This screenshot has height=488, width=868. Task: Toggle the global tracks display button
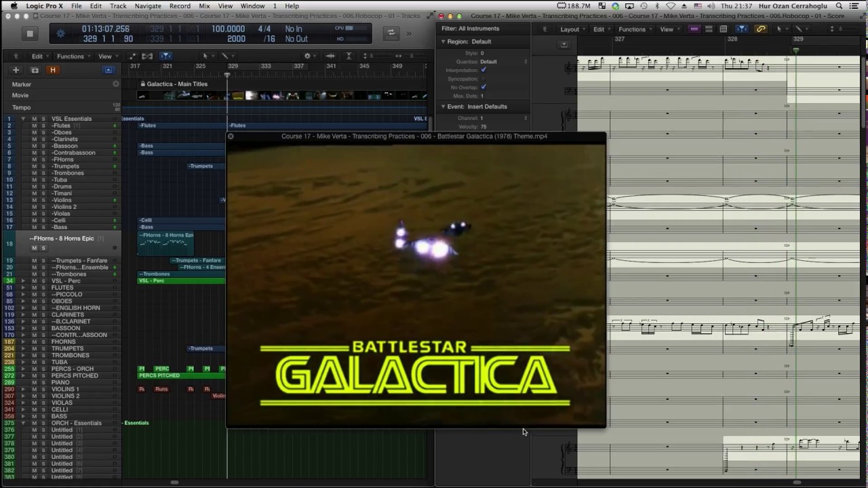tap(108, 70)
